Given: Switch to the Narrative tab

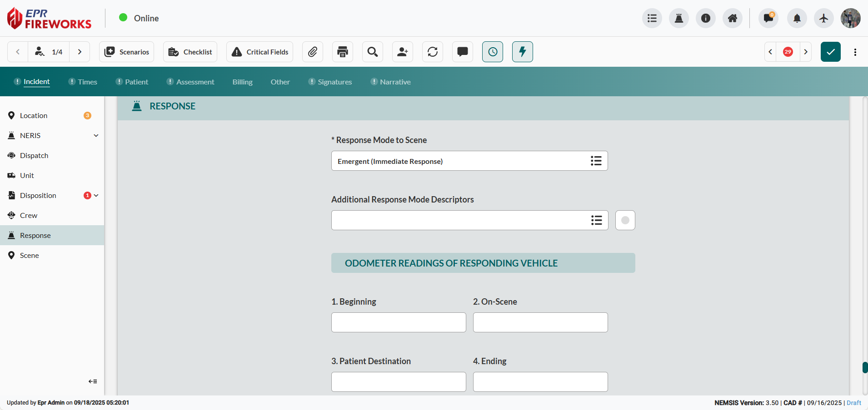Looking at the screenshot, I should [395, 82].
